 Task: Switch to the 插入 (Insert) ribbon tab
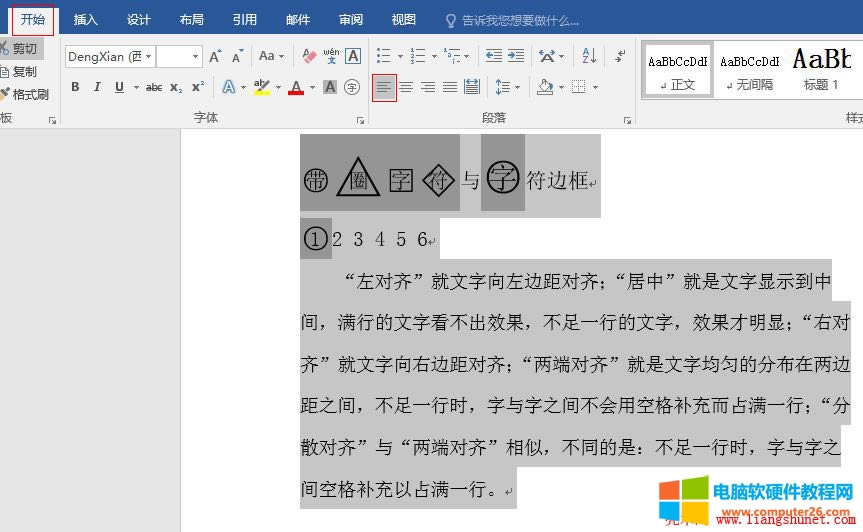86,19
